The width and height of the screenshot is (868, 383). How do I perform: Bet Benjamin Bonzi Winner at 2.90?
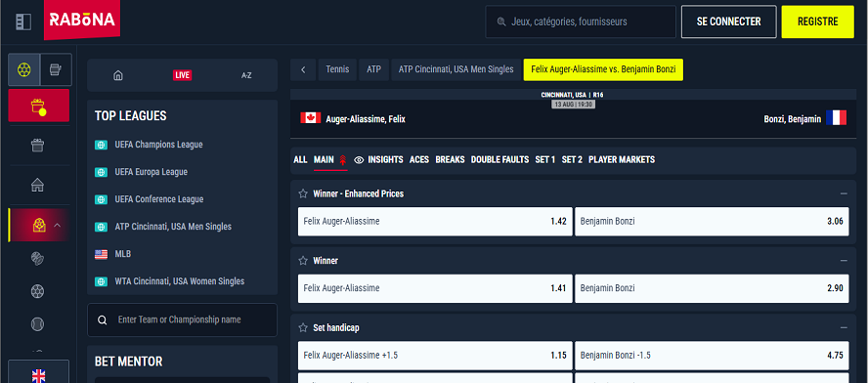[712, 288]
